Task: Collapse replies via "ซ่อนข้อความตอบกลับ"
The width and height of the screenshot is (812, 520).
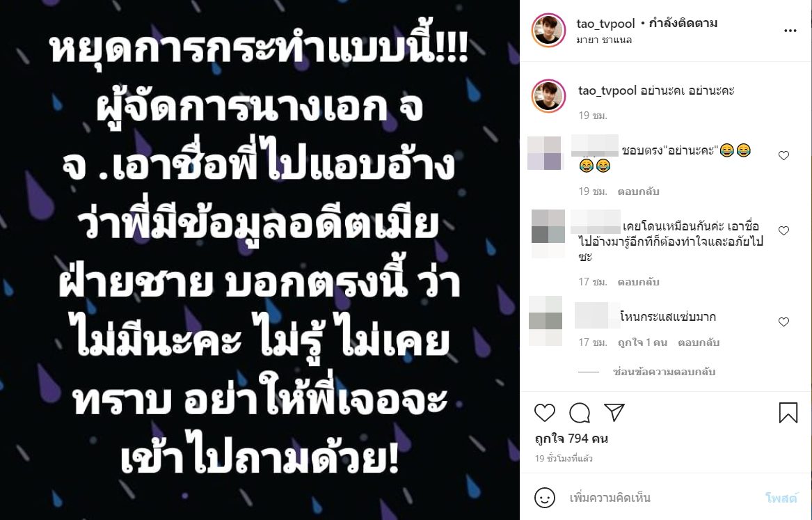Action: click(664, 371)
